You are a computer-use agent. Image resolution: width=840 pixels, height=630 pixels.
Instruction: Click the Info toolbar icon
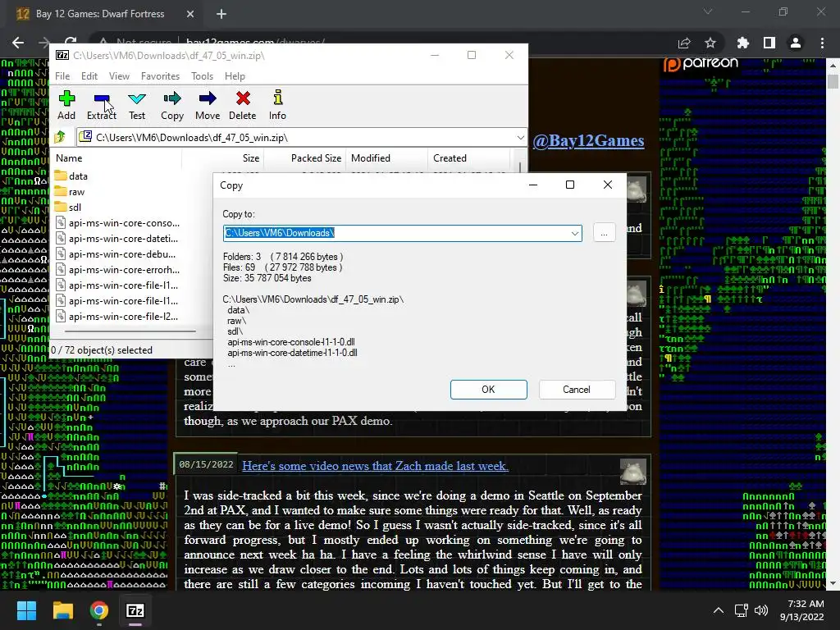click(x=277, y=105)
